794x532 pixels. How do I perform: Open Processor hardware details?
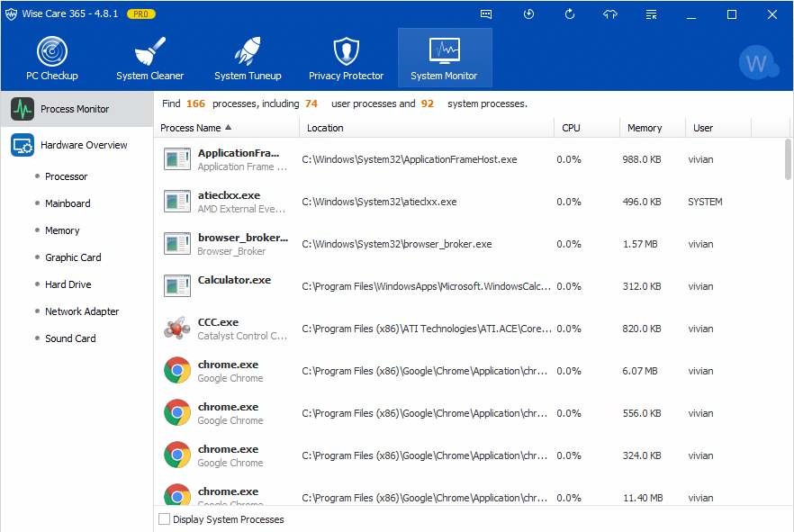(x=66, y=176)
